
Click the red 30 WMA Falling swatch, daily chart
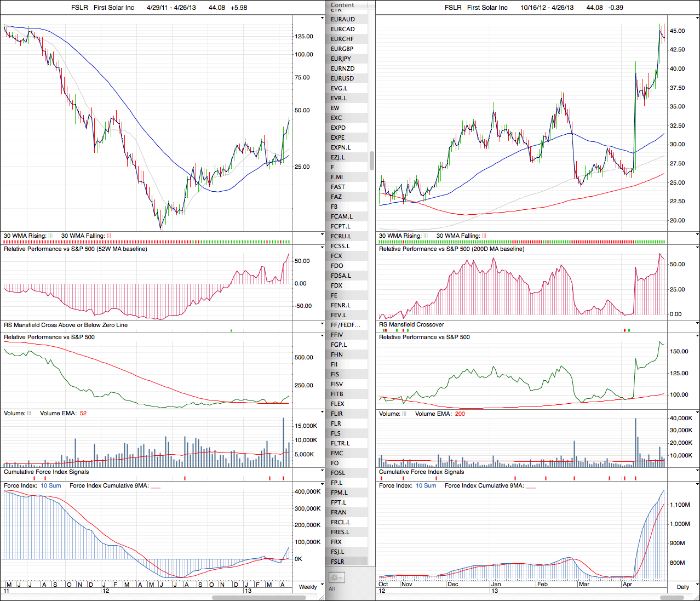[484, 236]
